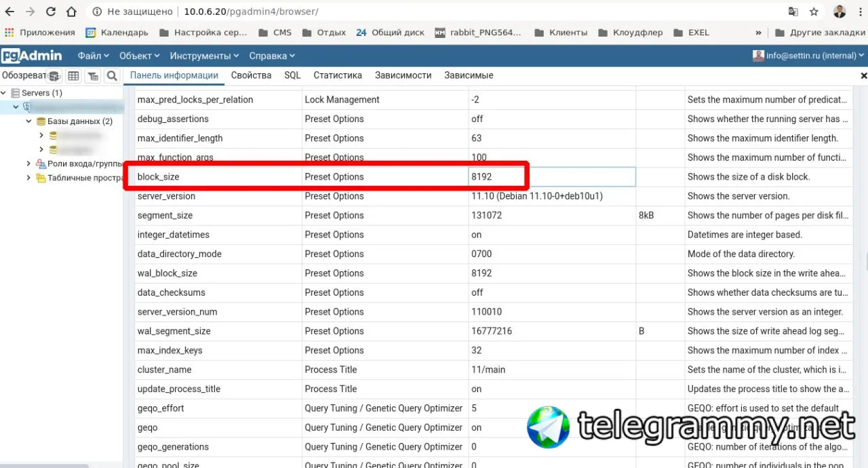Switch to the Зависимые tab
Image resolution: width=868 pixels, height=468 pixels.
pyautogui.click(x=469, y=75)
